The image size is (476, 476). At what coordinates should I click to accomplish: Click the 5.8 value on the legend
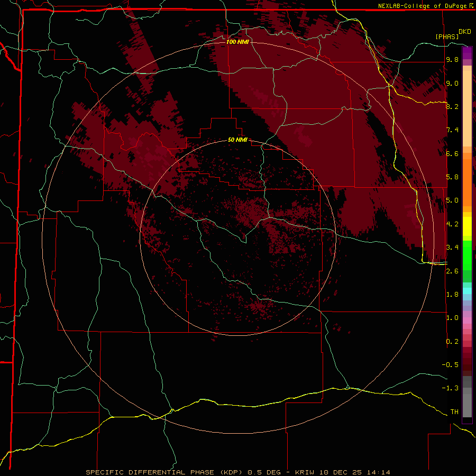(x=452, y=177)
